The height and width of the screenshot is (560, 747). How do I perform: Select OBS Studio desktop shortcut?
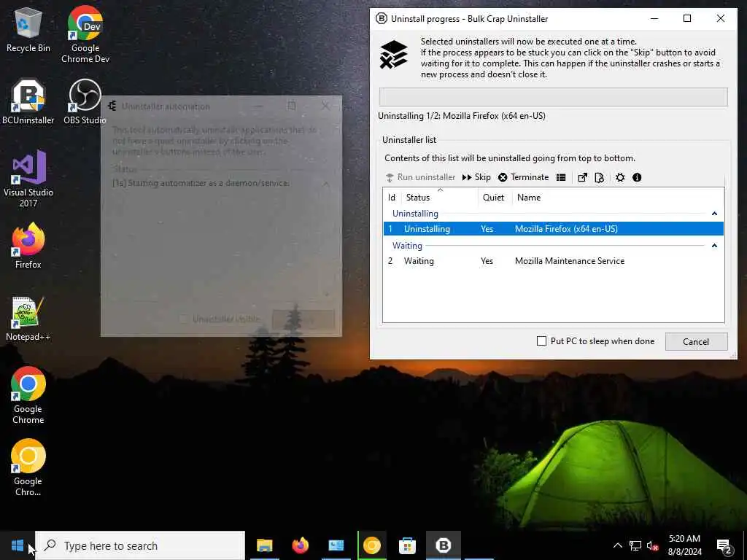tap(85, 102)
